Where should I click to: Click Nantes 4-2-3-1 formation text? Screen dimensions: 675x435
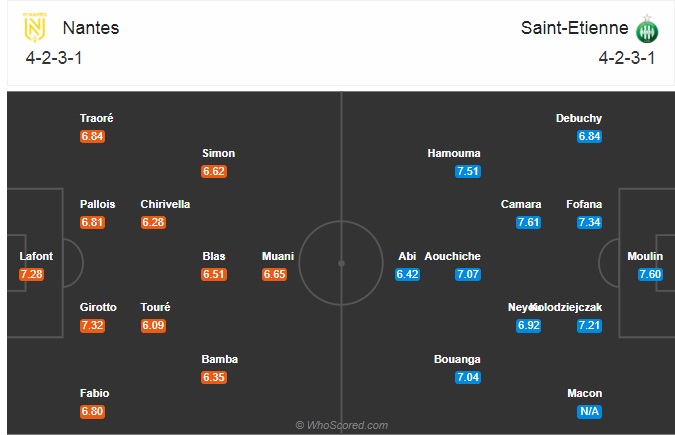point(54,58)
